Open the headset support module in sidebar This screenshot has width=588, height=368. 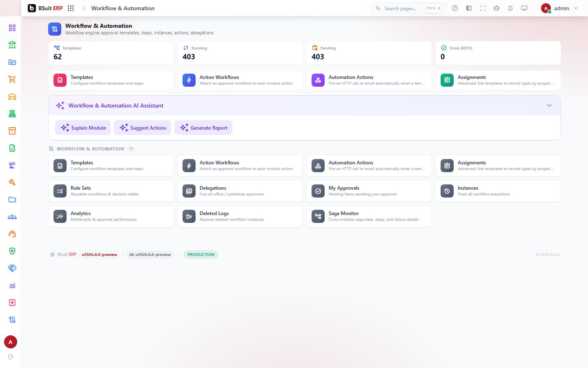(x=12, y=234)
